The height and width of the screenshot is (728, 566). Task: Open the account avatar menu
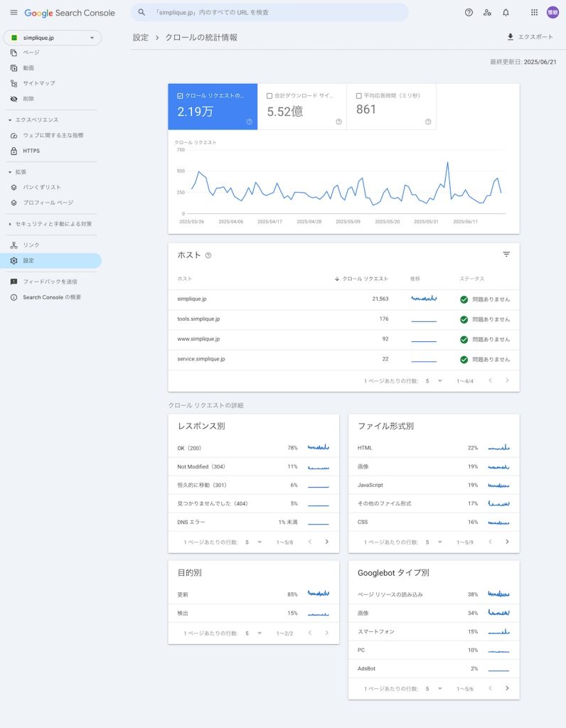click(552, 13)
